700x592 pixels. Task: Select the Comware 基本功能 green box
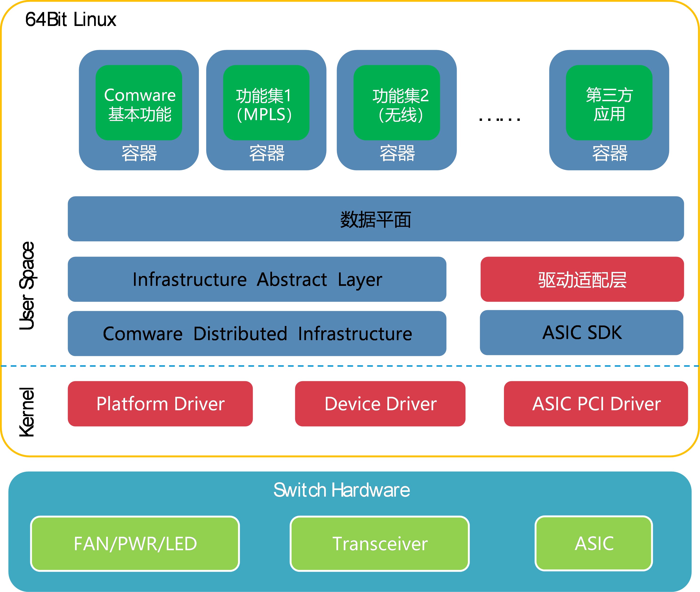(139, 103)
